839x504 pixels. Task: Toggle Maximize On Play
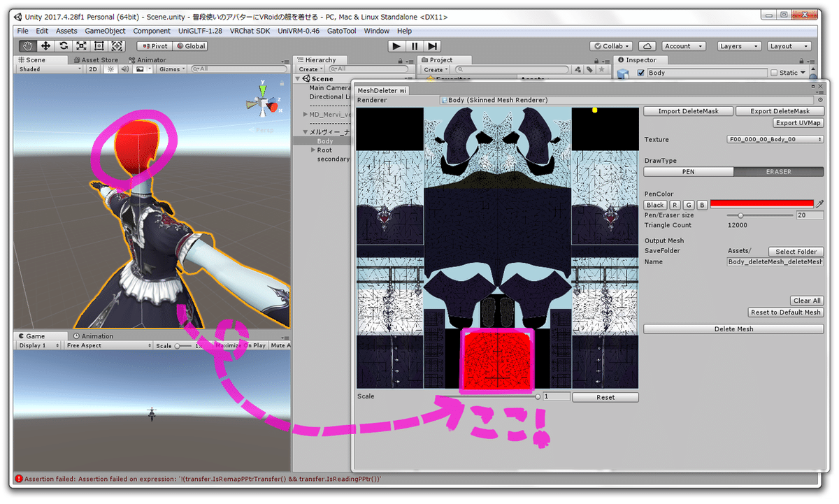click(x=240, y=345)
